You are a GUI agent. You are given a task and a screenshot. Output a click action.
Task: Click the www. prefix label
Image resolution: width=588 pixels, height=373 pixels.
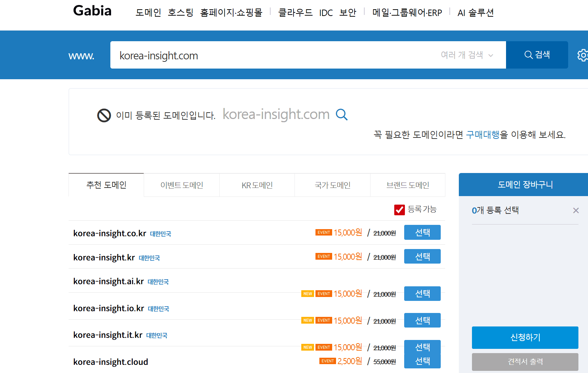[x=81, y=56]
